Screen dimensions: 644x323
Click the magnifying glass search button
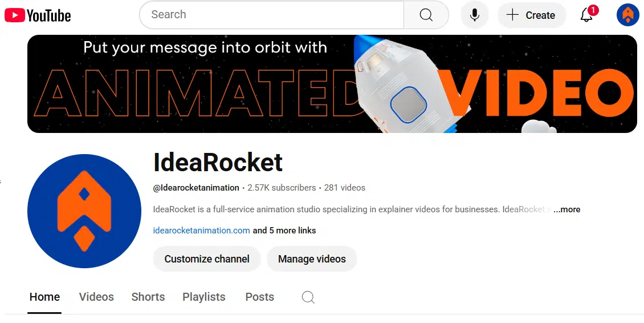click(426, 15)
